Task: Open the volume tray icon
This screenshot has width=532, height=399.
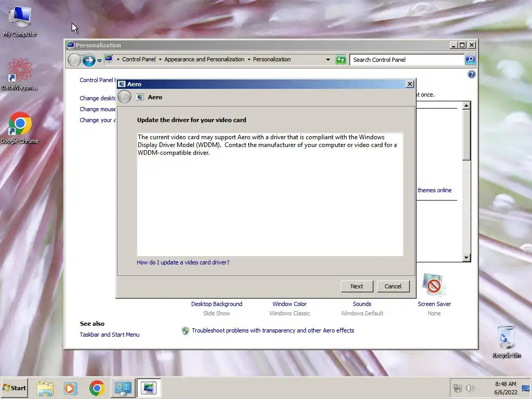Action: pos(470,388)
